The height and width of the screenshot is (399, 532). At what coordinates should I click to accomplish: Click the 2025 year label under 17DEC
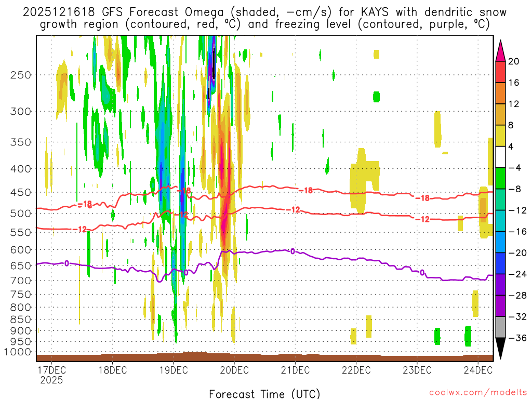51,380
